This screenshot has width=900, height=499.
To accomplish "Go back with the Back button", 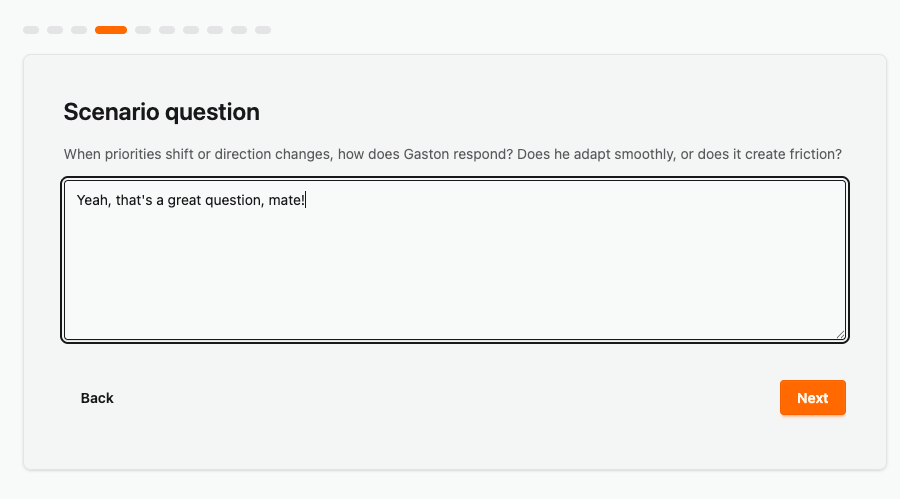I will coord(97,398).
